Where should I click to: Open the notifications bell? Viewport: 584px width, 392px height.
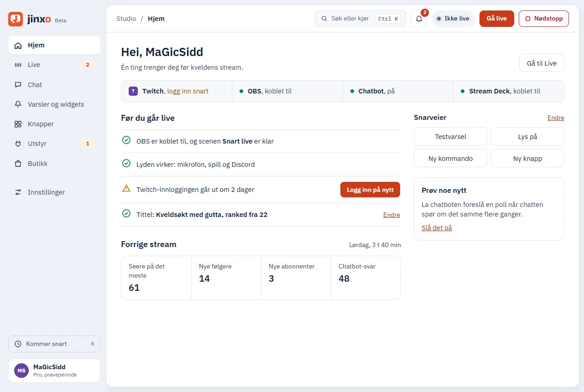point(419,19)
